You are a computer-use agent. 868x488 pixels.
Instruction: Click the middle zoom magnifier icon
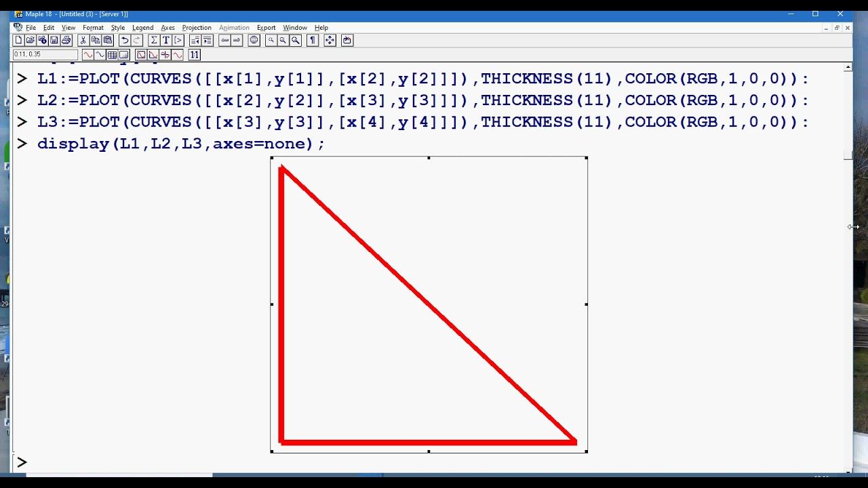tap(283, 40)
